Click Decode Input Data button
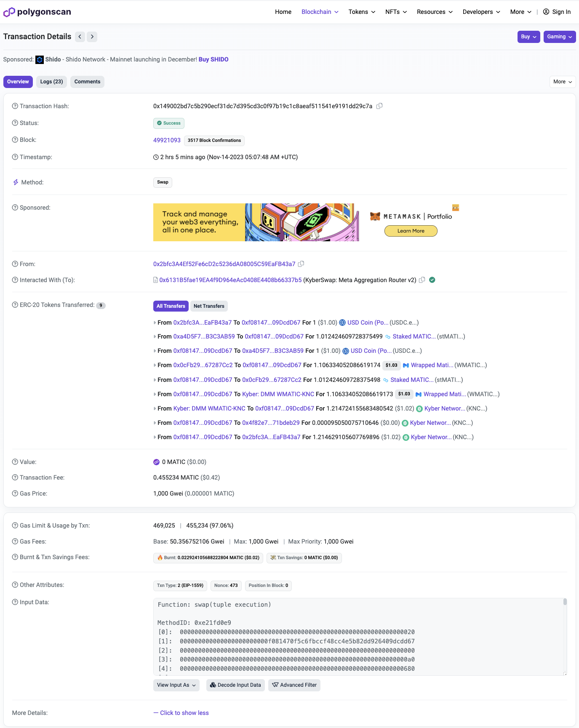Image resolution: width=579 pixels, height=728 pixels. 235,685
